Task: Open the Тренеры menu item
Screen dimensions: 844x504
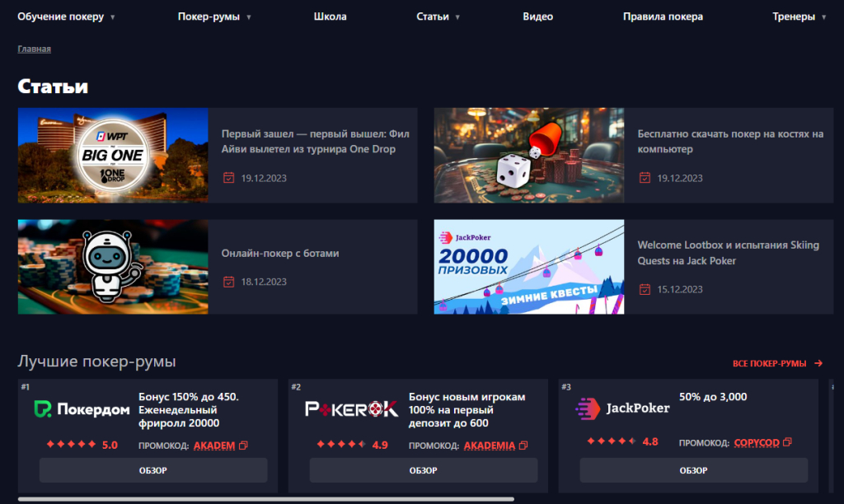Action: [794, 16]
